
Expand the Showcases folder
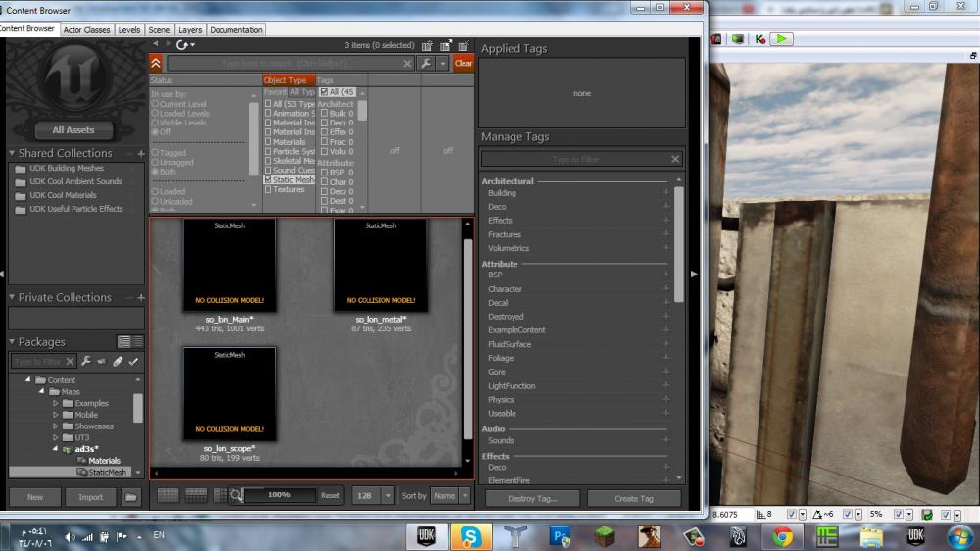[56, 426]
